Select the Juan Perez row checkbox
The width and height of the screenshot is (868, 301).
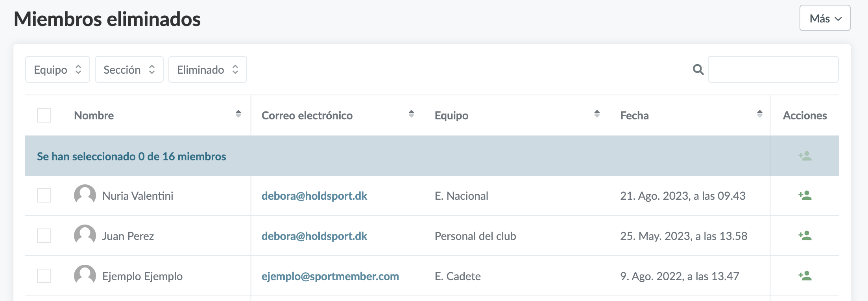(44, 236)
